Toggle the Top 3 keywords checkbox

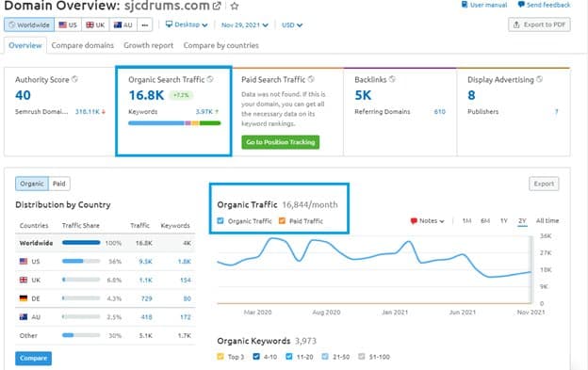[x=220, y=357]
